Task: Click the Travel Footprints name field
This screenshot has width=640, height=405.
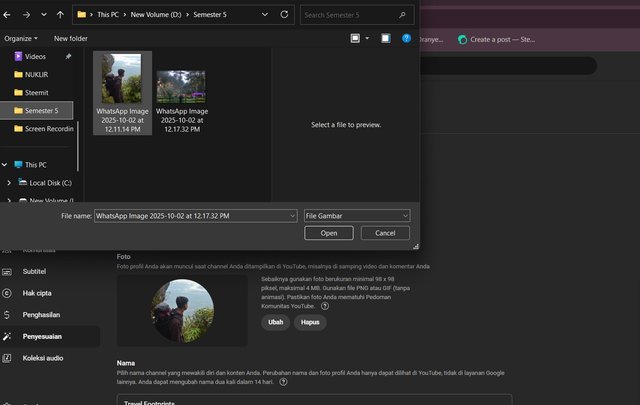Action: [x=314, y=400]
